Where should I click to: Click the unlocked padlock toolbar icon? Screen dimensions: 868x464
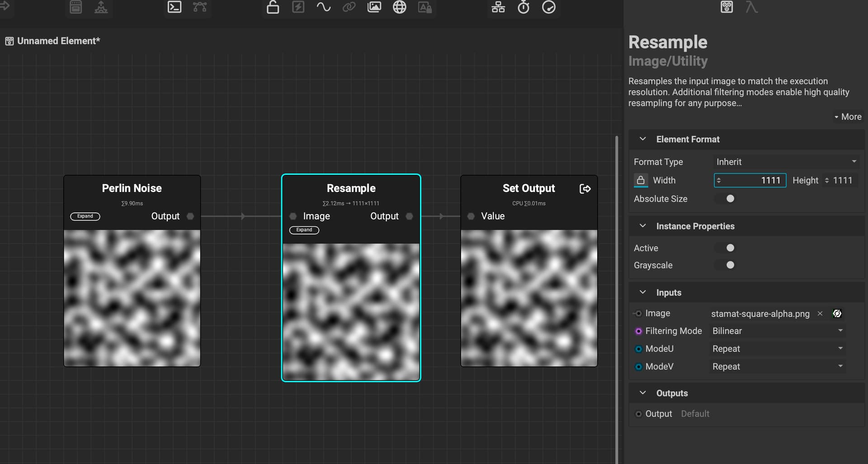click(x=273, y=7)
